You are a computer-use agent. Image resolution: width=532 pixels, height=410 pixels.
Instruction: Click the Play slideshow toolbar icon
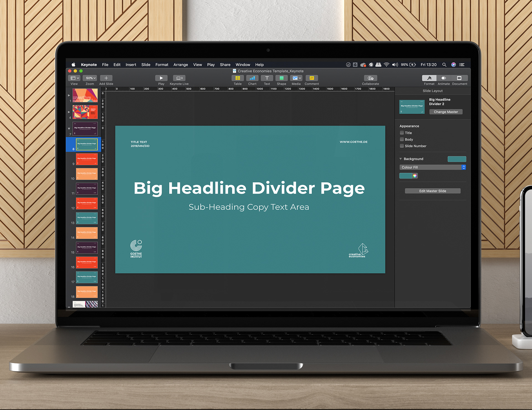(161, 78)
